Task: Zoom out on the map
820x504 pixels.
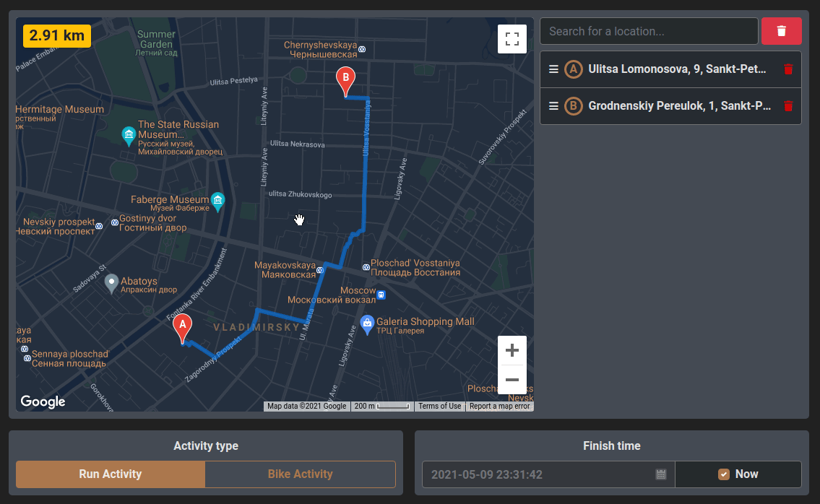Action: click(512, 380)
